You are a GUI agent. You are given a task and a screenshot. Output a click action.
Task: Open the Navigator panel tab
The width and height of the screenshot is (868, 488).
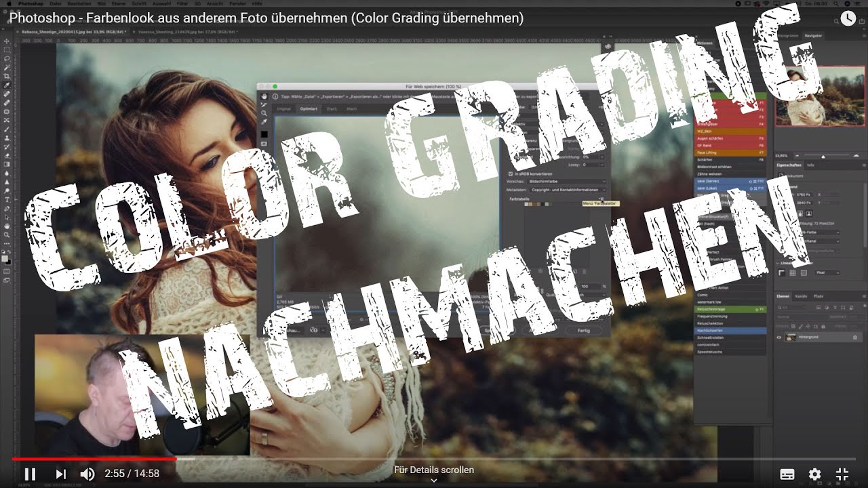(x=813, y=35)
